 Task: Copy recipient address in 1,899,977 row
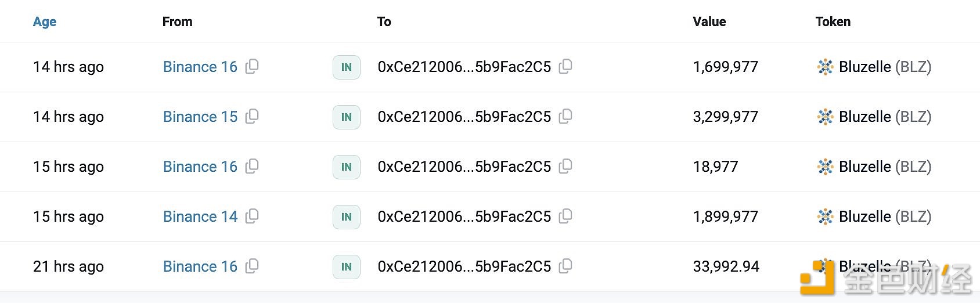pyautogui.click(x=565, y=216)
